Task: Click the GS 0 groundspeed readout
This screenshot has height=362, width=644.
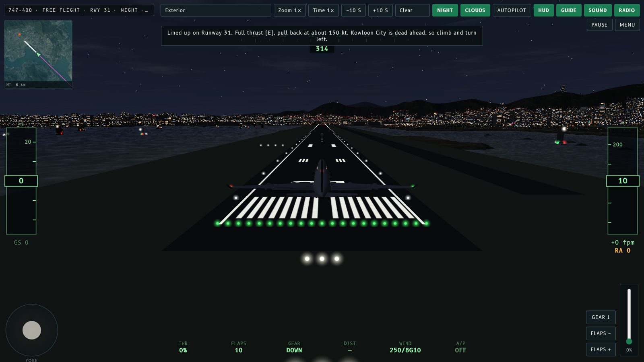Action: 21,243
